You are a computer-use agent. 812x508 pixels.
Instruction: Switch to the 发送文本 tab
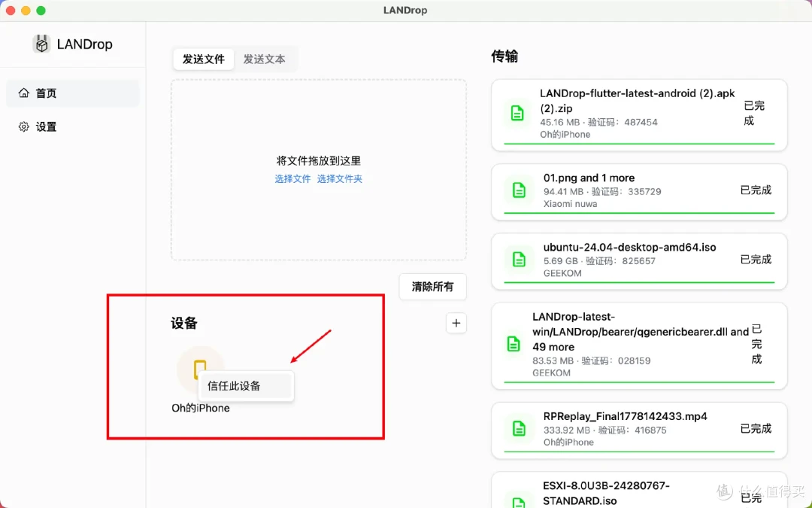264,59
